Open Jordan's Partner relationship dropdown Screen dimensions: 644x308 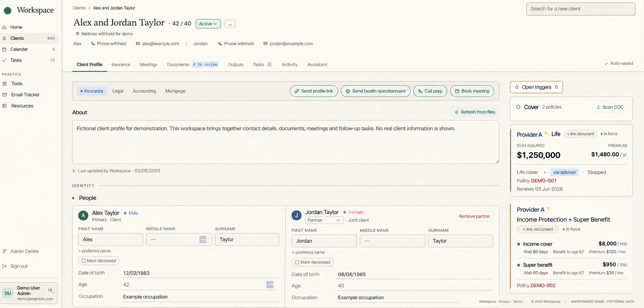324,220
